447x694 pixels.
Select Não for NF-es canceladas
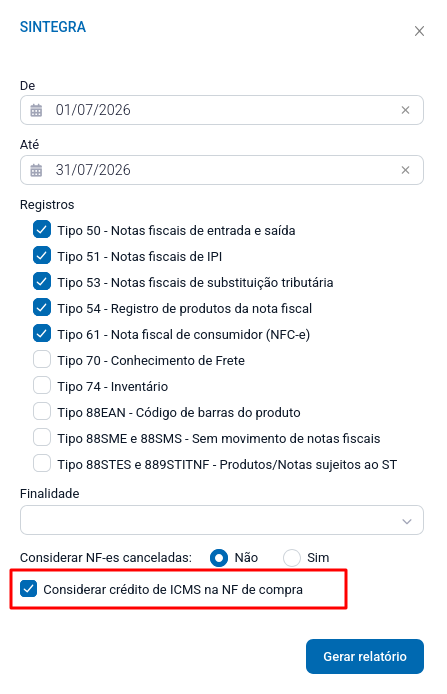pos(219,558)
